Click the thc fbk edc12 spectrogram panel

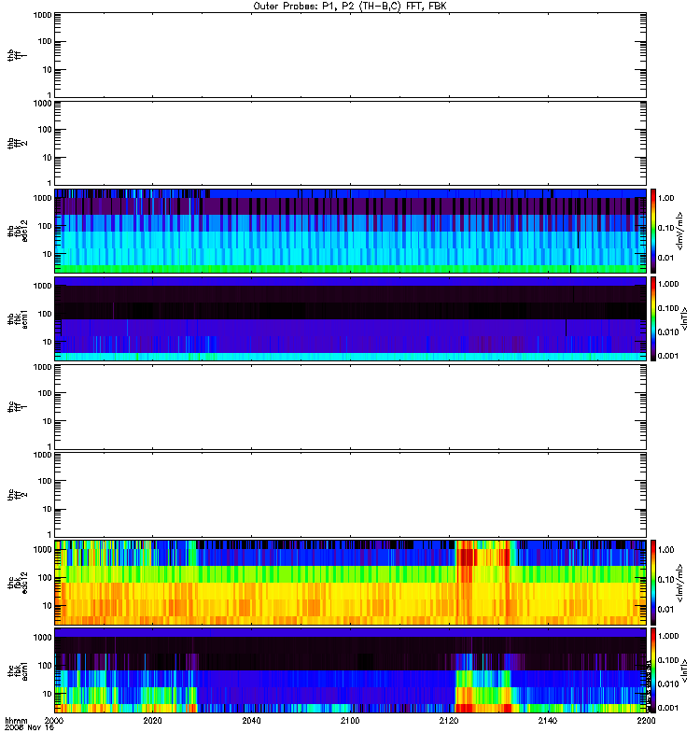coord(351,583)
